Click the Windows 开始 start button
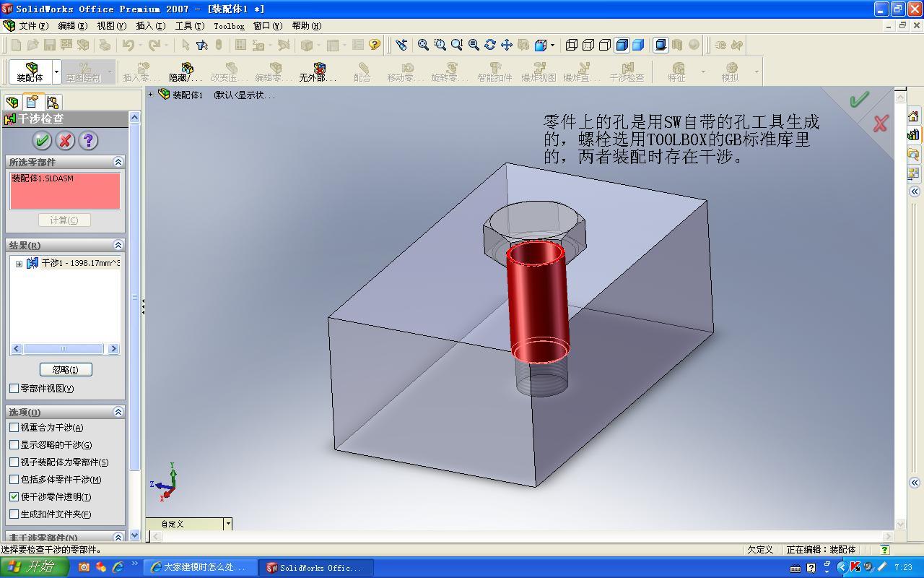This screenshot has width=924, height=578. 34,567
